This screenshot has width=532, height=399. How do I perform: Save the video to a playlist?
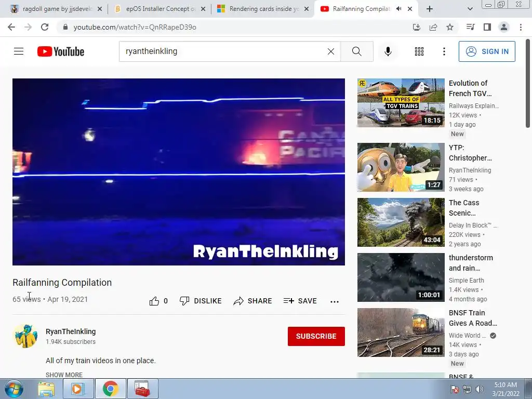300,301
